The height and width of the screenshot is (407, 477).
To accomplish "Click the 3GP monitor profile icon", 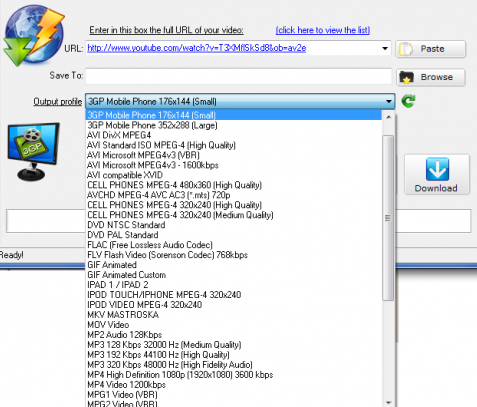I will pos(33,152).
